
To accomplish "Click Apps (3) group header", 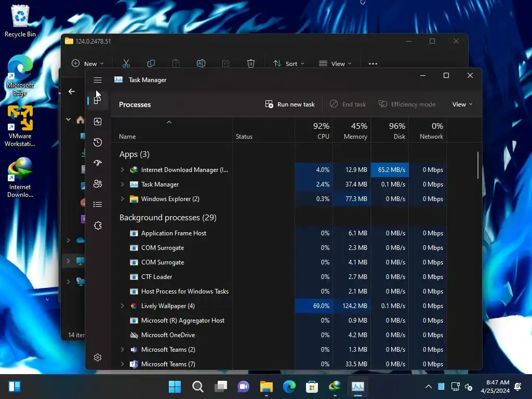I will 135,154.
